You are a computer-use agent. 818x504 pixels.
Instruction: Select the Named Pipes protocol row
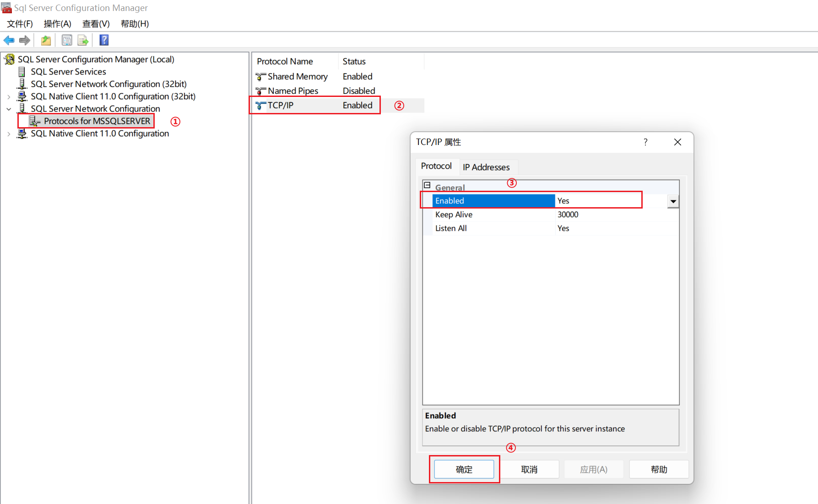339,91
